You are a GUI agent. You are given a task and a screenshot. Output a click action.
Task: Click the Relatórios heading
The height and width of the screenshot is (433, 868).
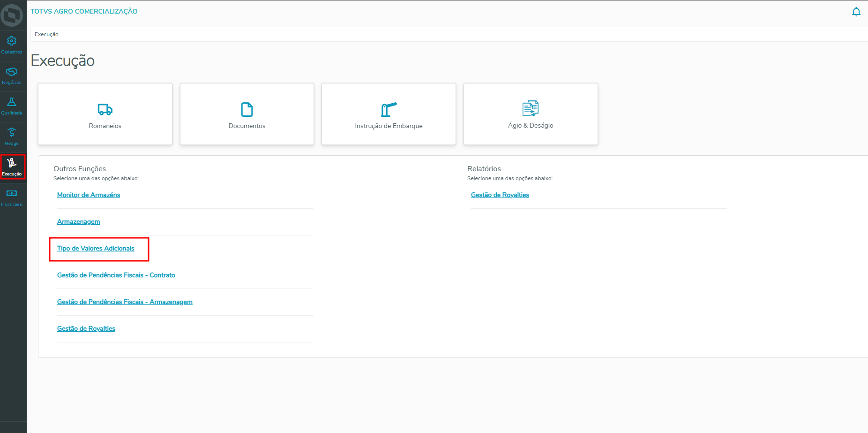coord(484,168)
